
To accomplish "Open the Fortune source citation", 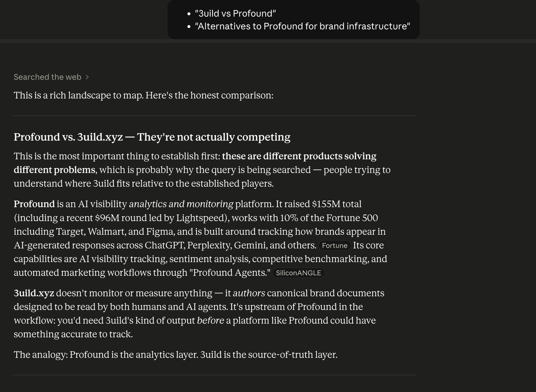I will [x=335, y=246].
